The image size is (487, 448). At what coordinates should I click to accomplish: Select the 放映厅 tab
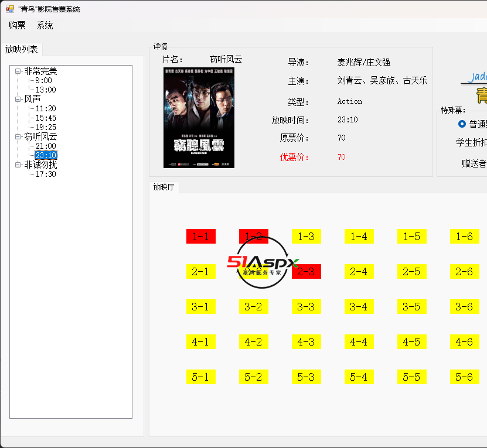click(164, 187)
